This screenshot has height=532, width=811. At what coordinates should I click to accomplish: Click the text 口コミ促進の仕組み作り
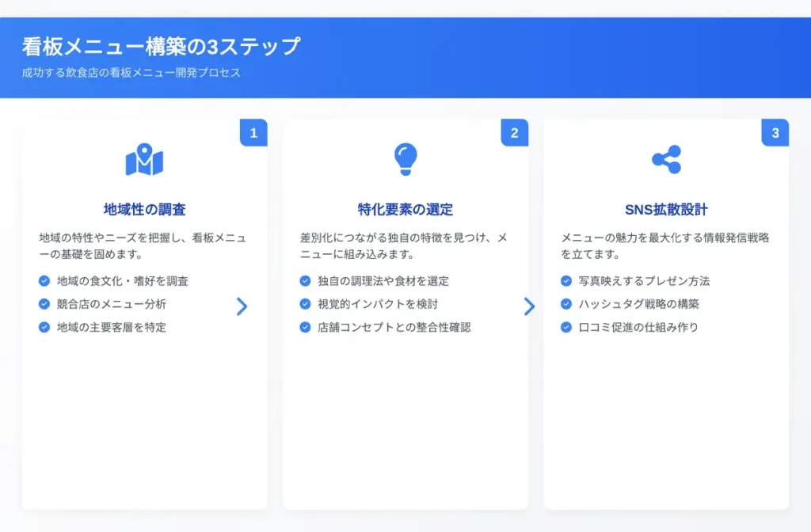(639, 327)
